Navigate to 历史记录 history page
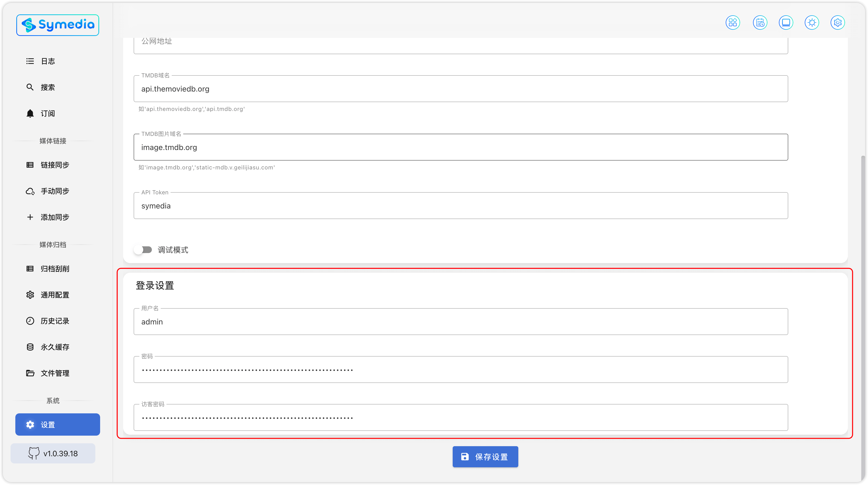The width and height of the screenshot is (868, 485). [55, 321]
